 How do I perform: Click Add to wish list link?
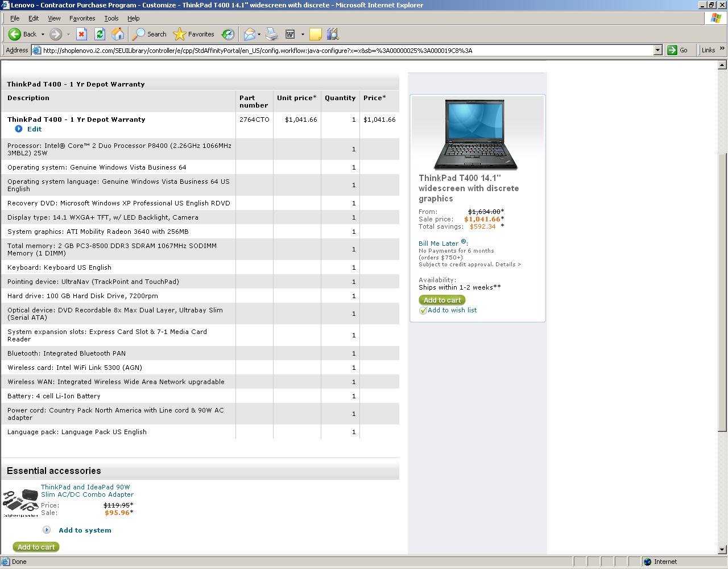452,310
